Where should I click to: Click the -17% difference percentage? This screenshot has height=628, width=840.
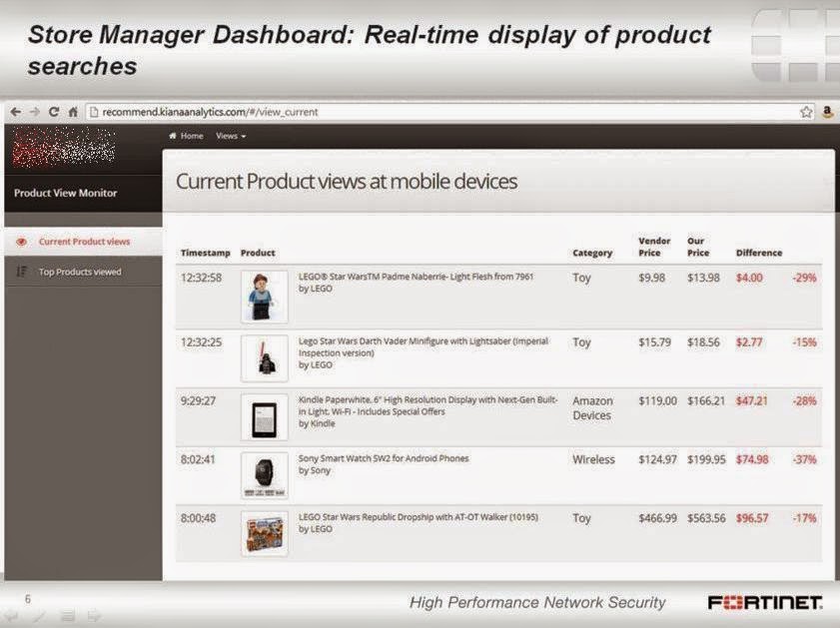point(805,518)
